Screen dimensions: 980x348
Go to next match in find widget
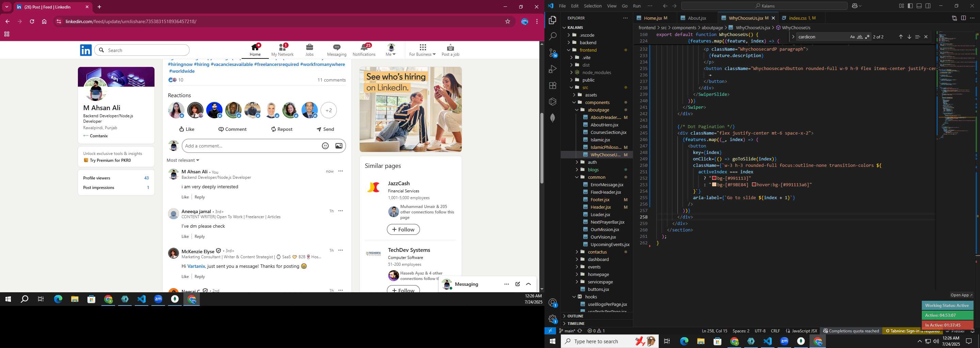coord(909,37)
